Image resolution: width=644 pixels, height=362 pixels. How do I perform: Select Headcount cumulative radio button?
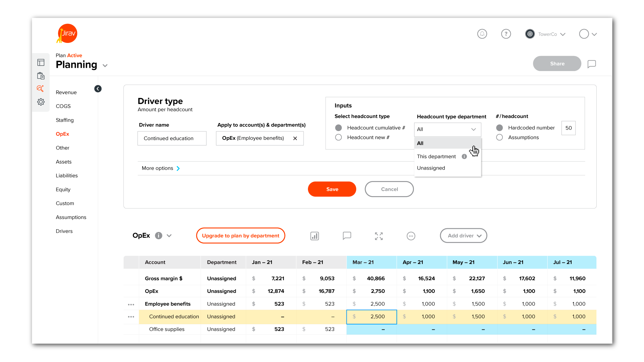point(339,128)
